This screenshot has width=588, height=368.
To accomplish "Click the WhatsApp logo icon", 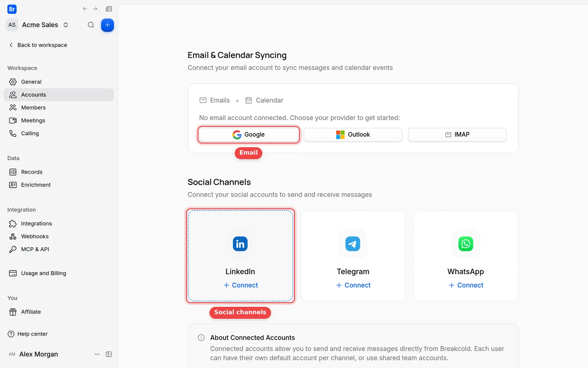I will [x=466, y=244].
